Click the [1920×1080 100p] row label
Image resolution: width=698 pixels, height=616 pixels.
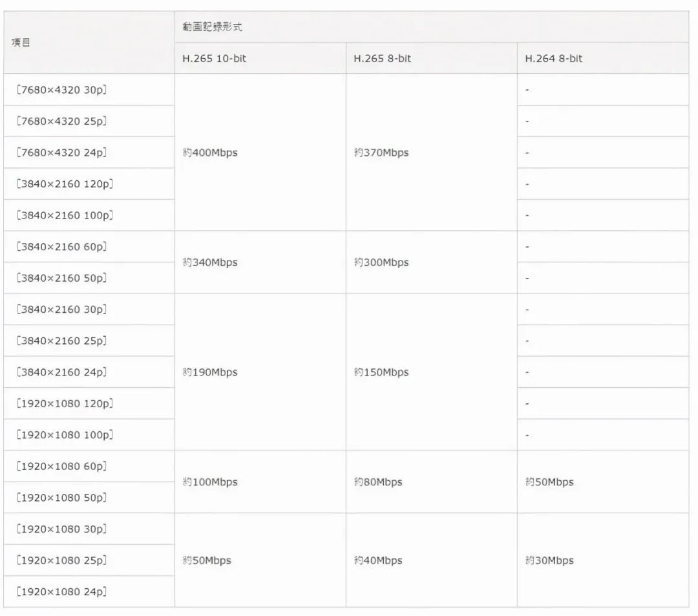click(x=65, y=435)
